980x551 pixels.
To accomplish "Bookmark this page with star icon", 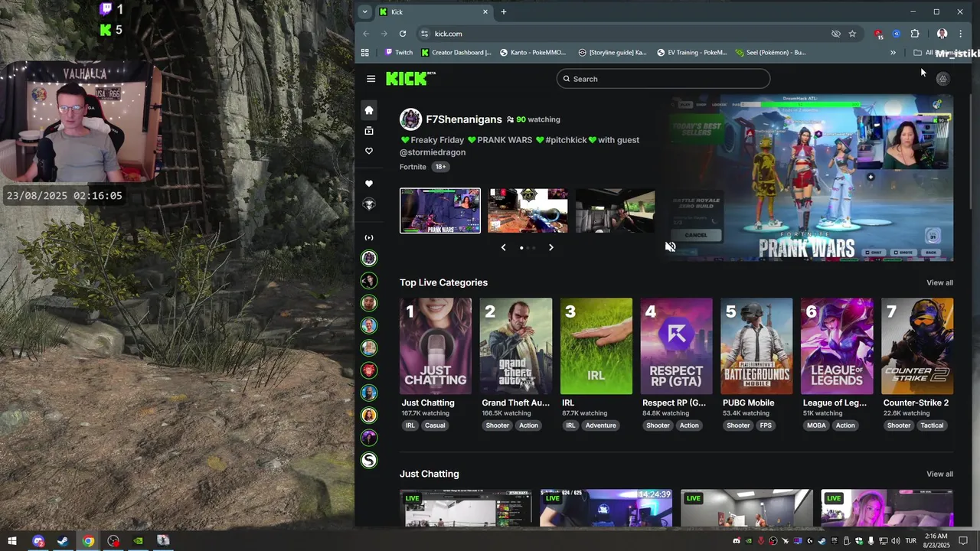I will (852, 34).
